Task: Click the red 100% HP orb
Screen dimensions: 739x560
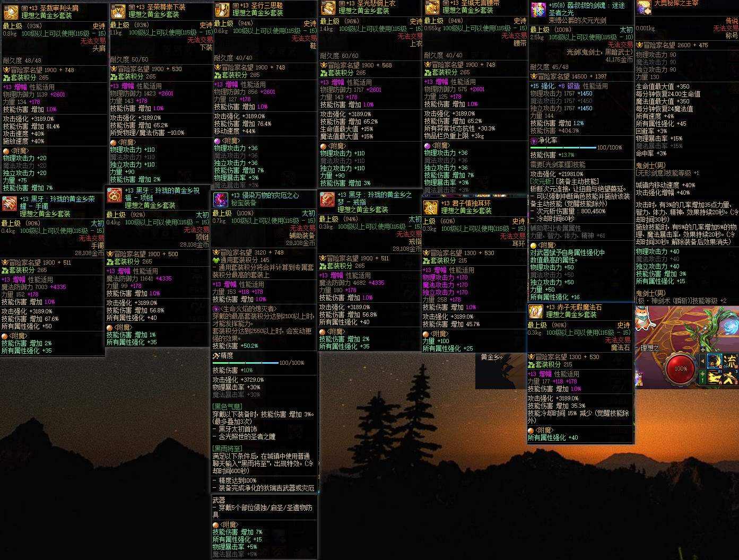Action: pos(681,368)
